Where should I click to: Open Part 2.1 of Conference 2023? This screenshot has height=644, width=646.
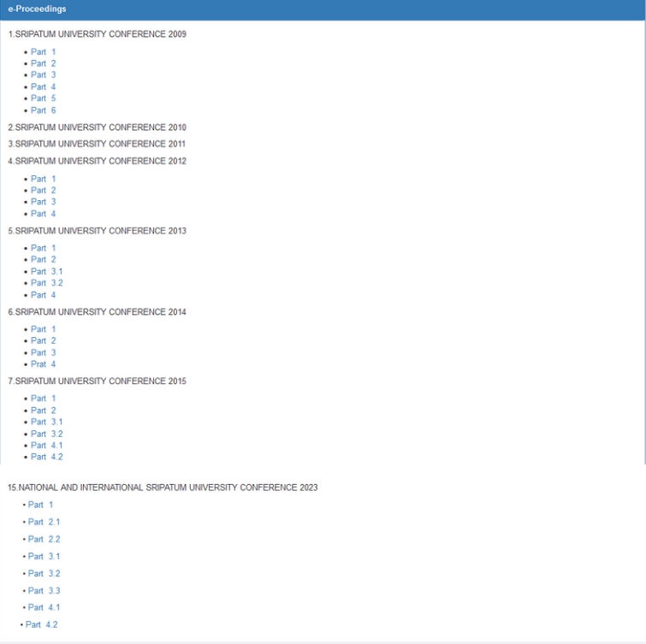pyautogui.click(x=44, y=522)
